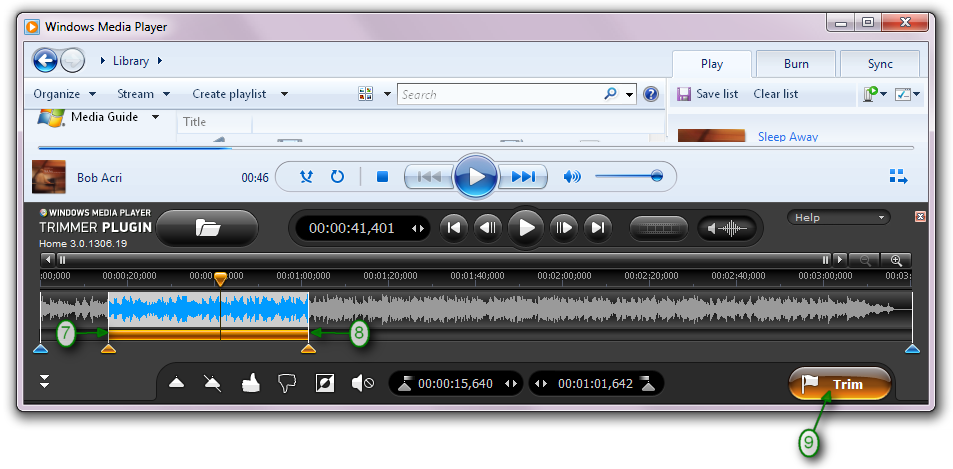Play audio with the Trimmer play button
953x469 pixels.
(526, 228)
